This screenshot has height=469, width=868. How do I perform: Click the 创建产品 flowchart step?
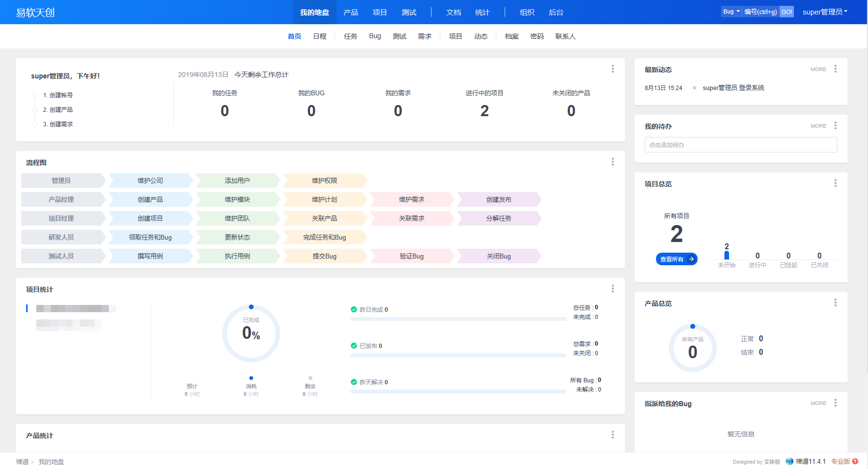[151, 199]
